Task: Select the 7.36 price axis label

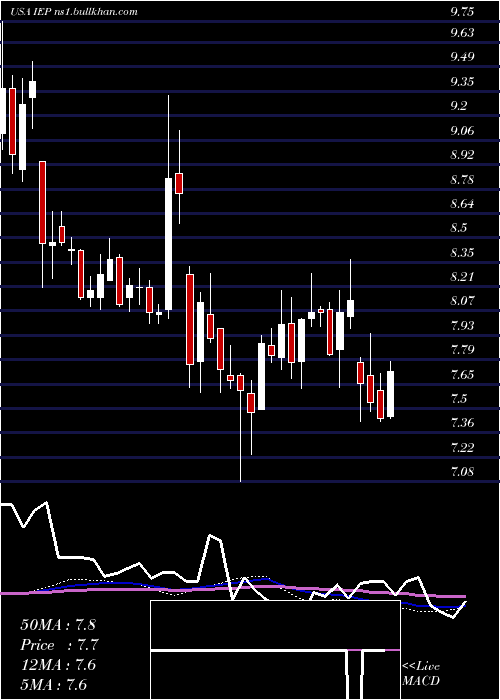Action: point(462,423)
